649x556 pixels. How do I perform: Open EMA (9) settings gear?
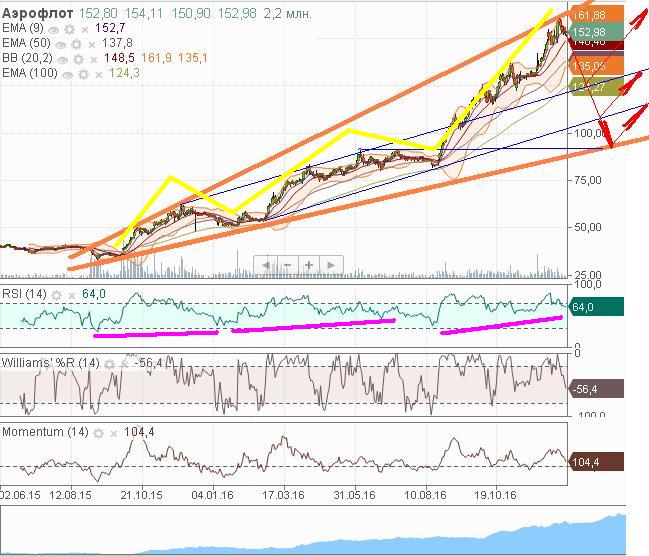[x=70, y=29]
